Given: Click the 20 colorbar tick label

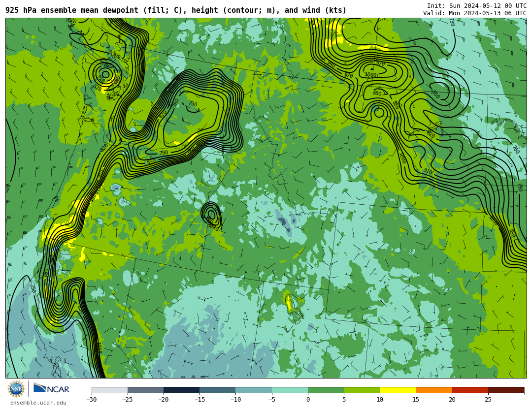Looking at the screenshot, I should click(452, 400).
